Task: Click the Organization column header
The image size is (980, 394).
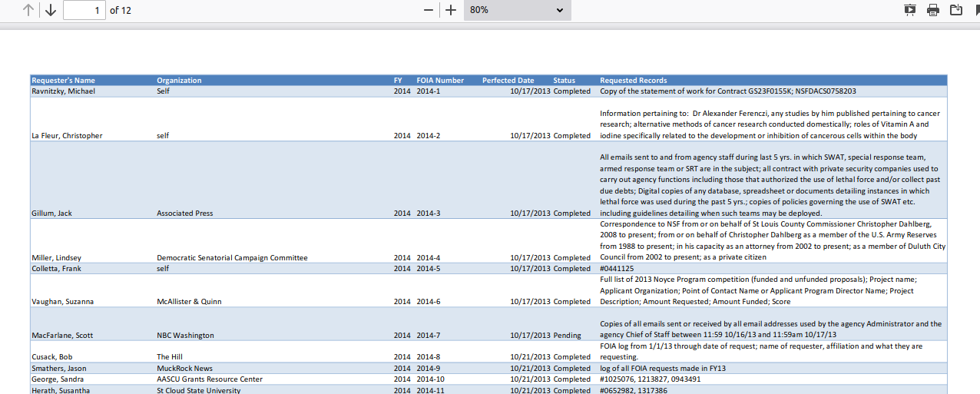Action: pos(179,81)
